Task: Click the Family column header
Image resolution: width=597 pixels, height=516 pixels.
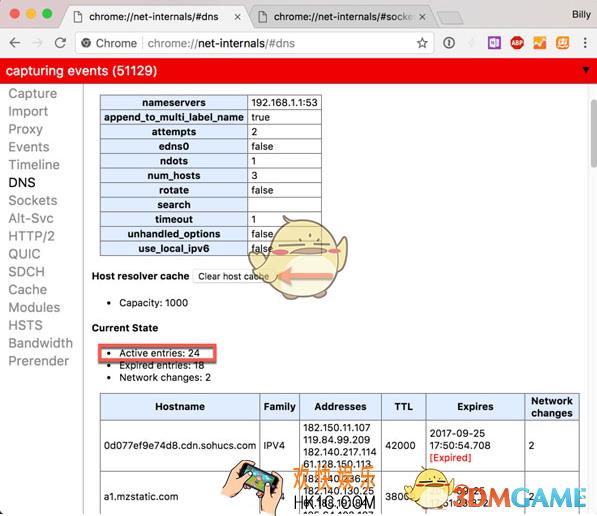Action: point(279,407)
